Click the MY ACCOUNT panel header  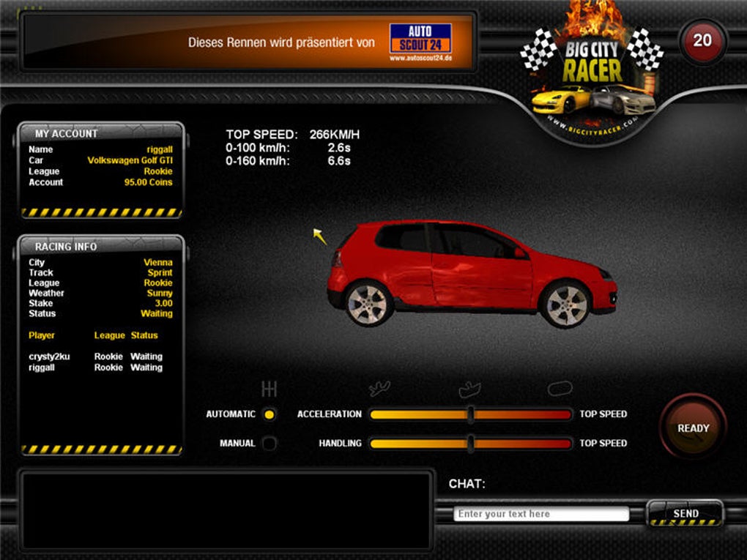tap(101, 133)
